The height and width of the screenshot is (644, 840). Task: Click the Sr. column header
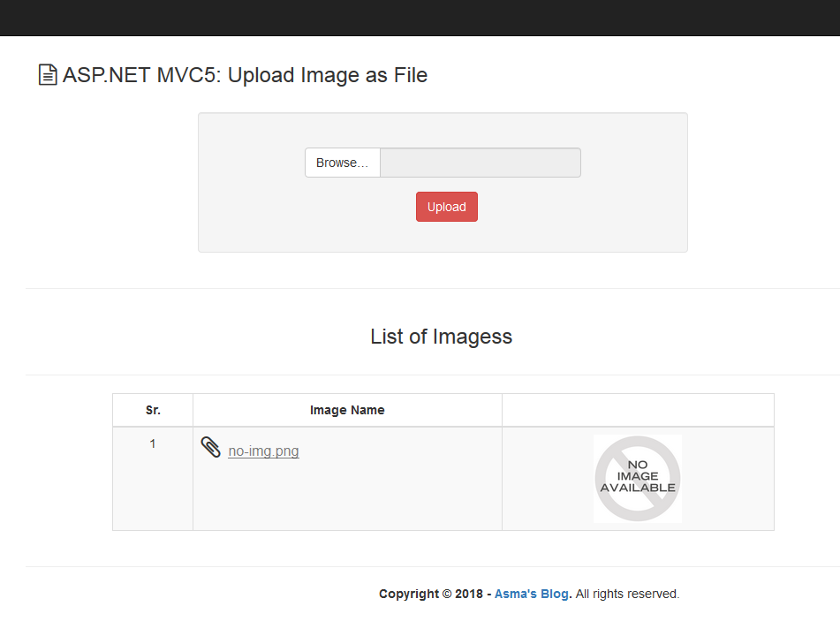point(152,410)
